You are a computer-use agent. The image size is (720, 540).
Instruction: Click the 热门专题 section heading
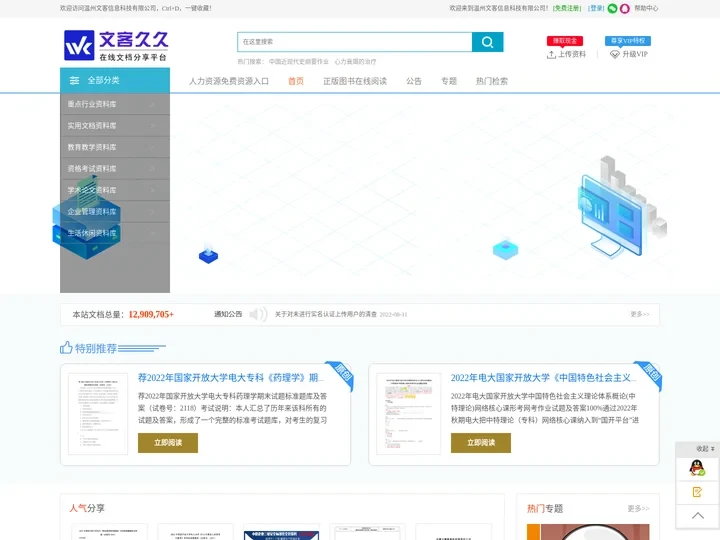pyautogui.click(x=545, y=508)
